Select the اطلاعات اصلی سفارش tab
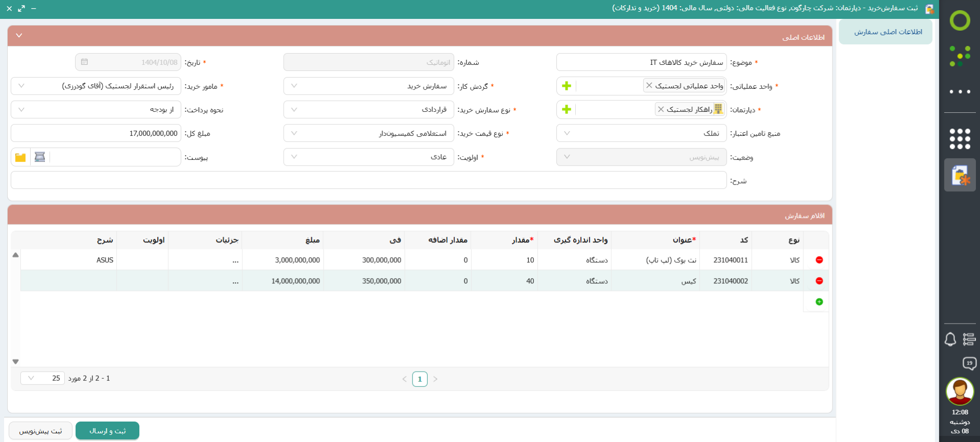Screen dimensions: 980x442 (888, 32)
